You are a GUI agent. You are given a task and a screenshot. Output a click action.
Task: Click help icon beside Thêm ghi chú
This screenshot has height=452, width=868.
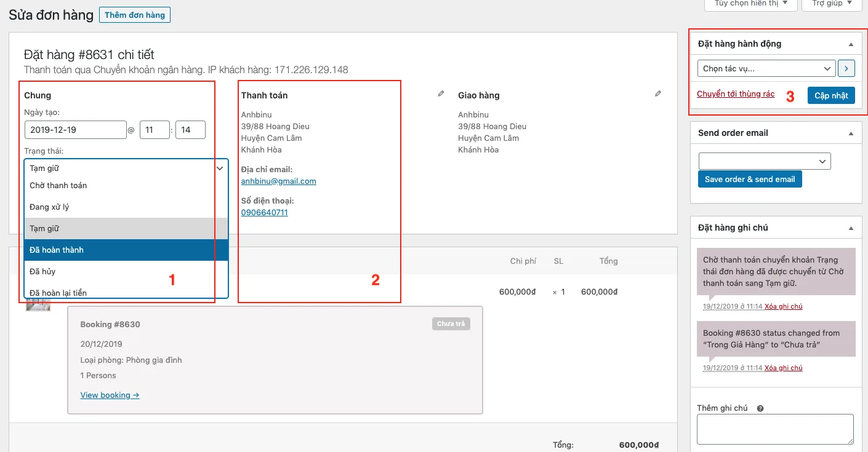click(760, 408)
